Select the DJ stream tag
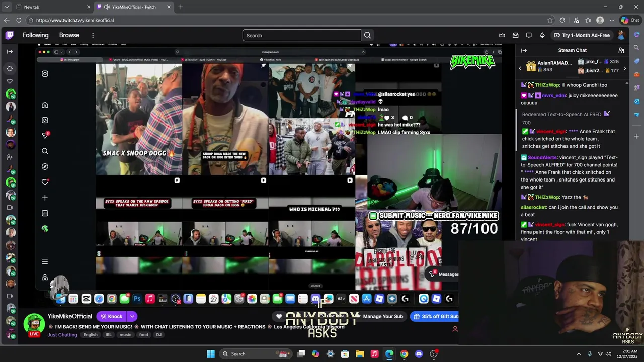Viewport: 644px width, 362px height. [159, 335]
